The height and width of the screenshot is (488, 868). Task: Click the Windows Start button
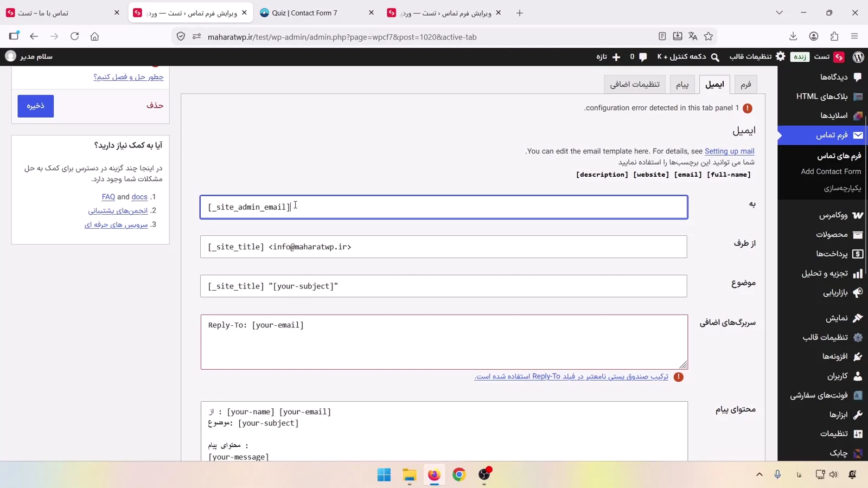tap(384, 474)
